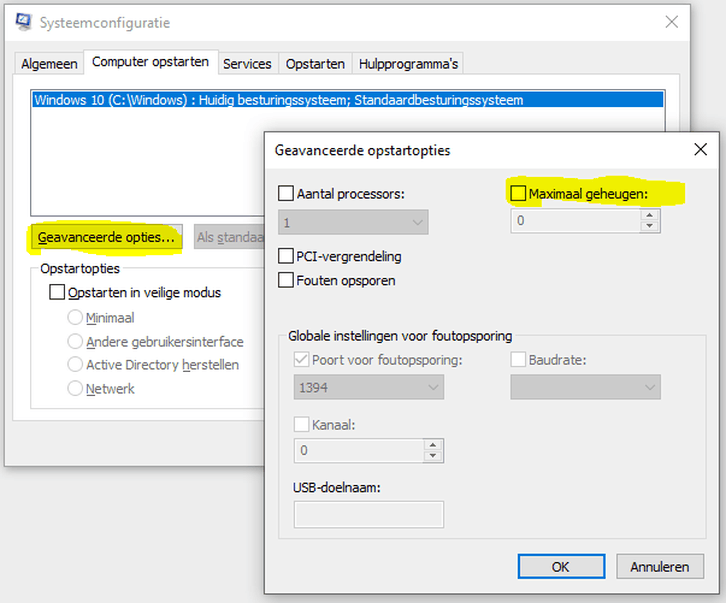Tick the Aantal processors checkbox
The width and height of the screenshot is (726, 603).
click(x=286, y=193)
